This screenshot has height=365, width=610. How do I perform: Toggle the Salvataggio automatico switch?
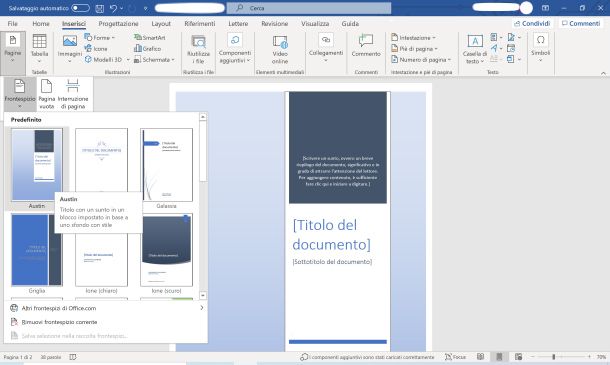[x=80, y=8]
